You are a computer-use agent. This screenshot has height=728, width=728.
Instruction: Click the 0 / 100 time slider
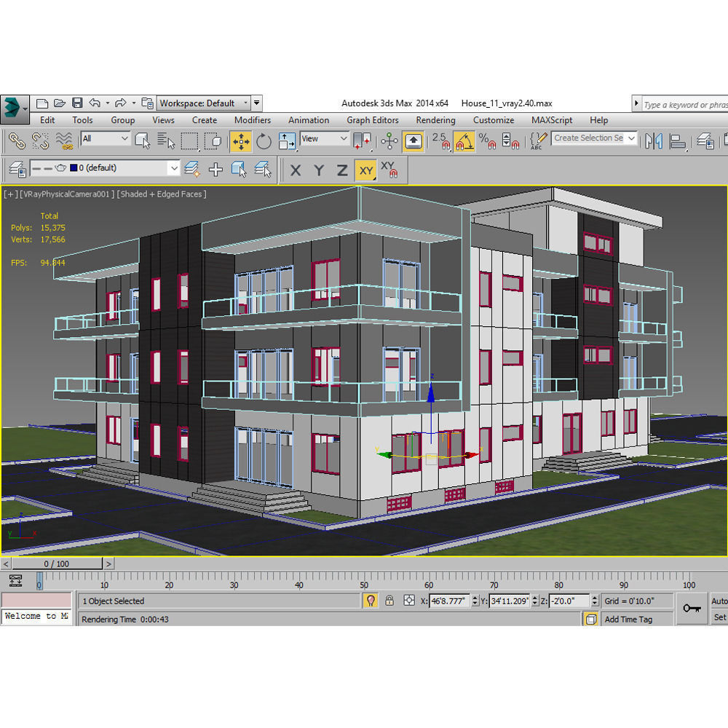tap(57, 563)
